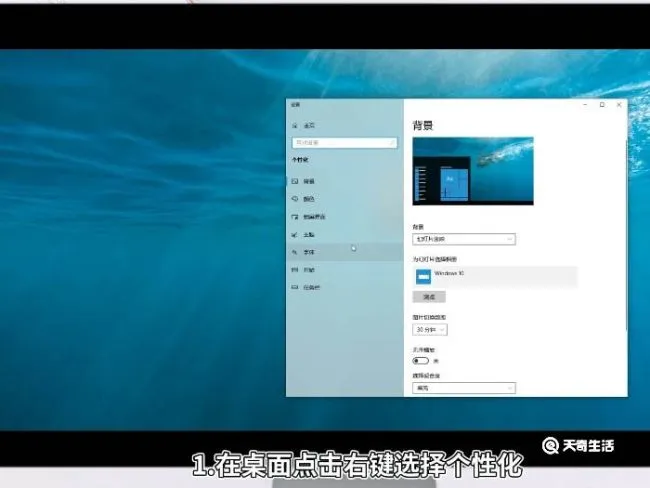The height and width of the screenshot is (488, 650).
Task: Toggle the 无序播放 shuffle switch
Action: pos(420,361)
